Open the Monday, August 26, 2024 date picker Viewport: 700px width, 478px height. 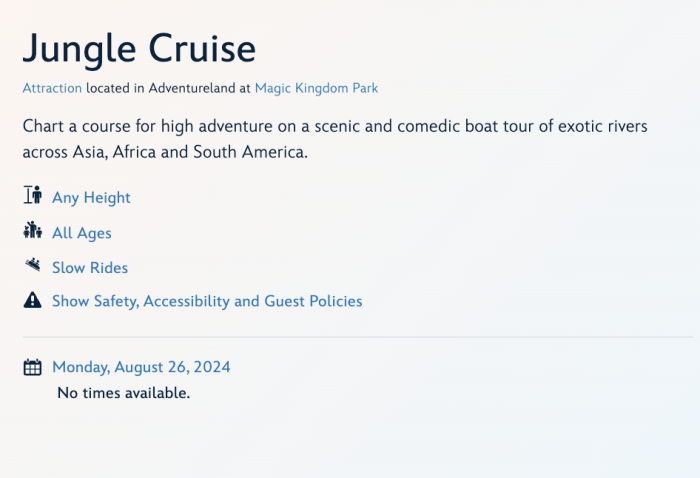tap(141, 367)
